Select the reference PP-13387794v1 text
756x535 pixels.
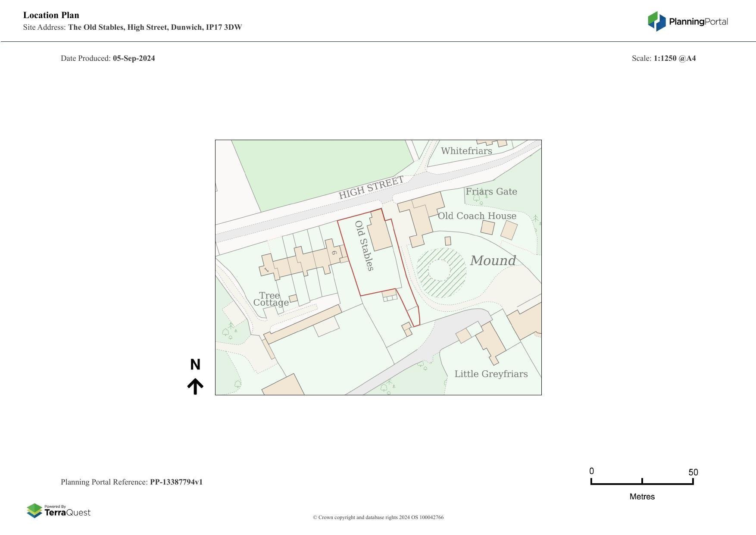[x=176, y=482]
